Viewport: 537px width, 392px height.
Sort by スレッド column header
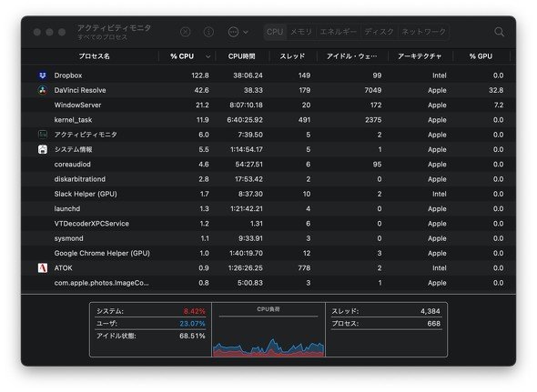click(292, 56)
